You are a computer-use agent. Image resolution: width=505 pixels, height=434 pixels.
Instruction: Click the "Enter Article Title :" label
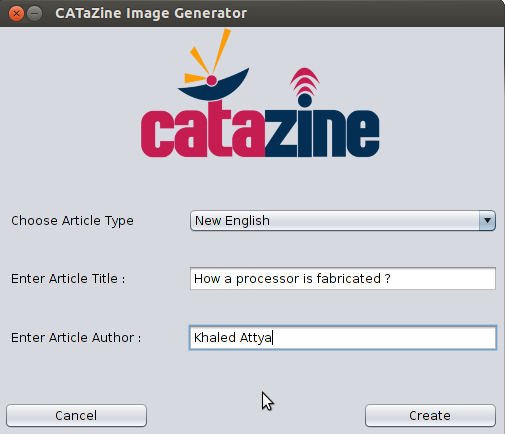tap(68, 279)
